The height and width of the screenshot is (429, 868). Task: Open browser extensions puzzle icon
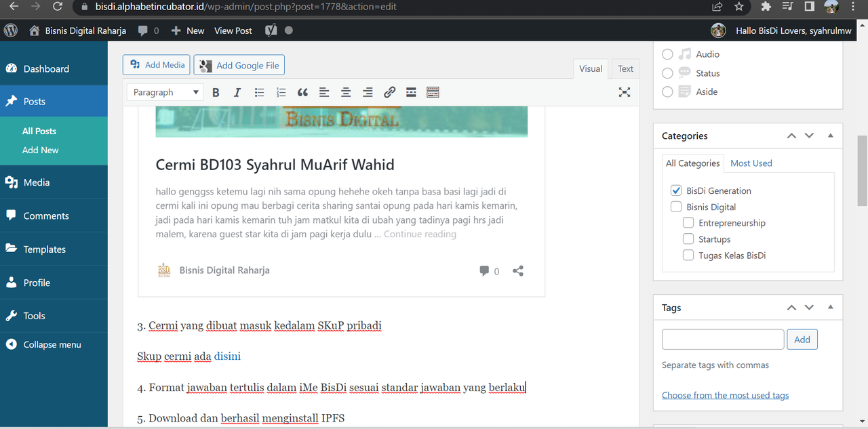pos(766,7)
